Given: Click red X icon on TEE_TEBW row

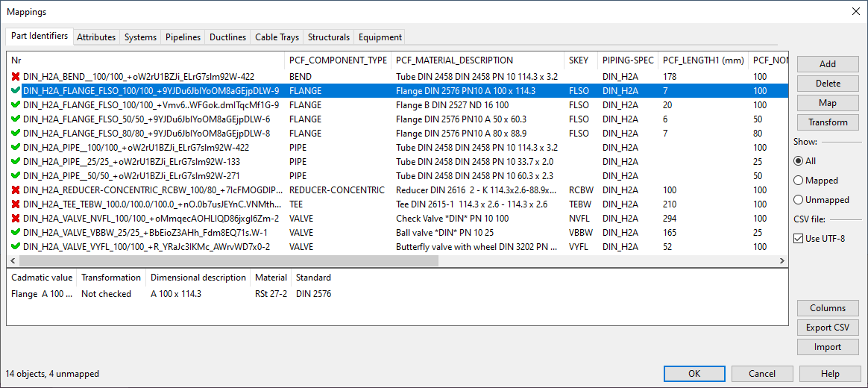Looking at the screenshot, I should (x=16, y=204).
